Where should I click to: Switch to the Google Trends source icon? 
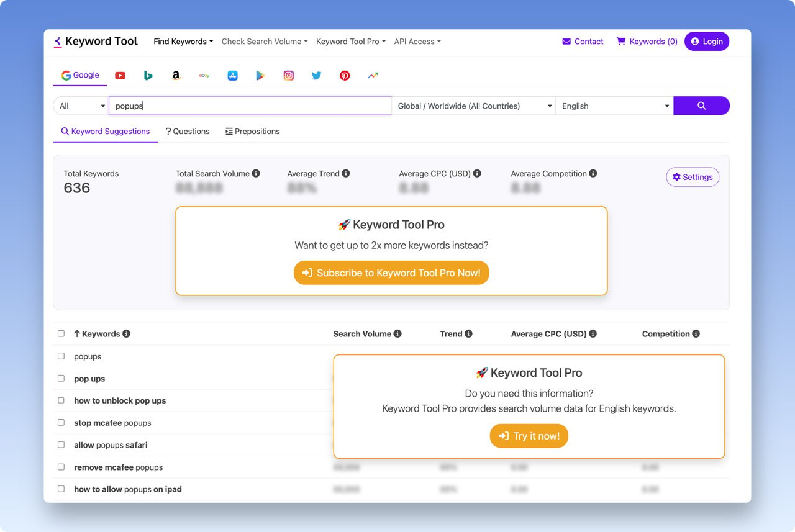[373, 76]
